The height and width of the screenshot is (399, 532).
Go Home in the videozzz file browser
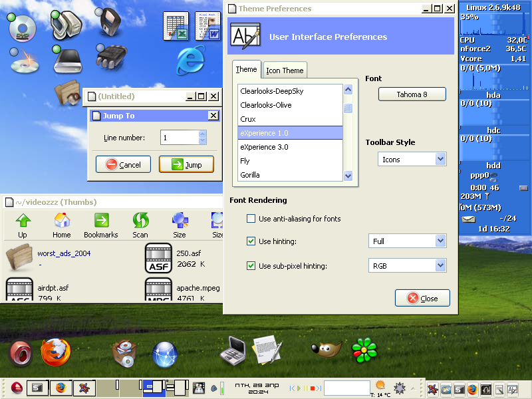(x=62, y=225)
